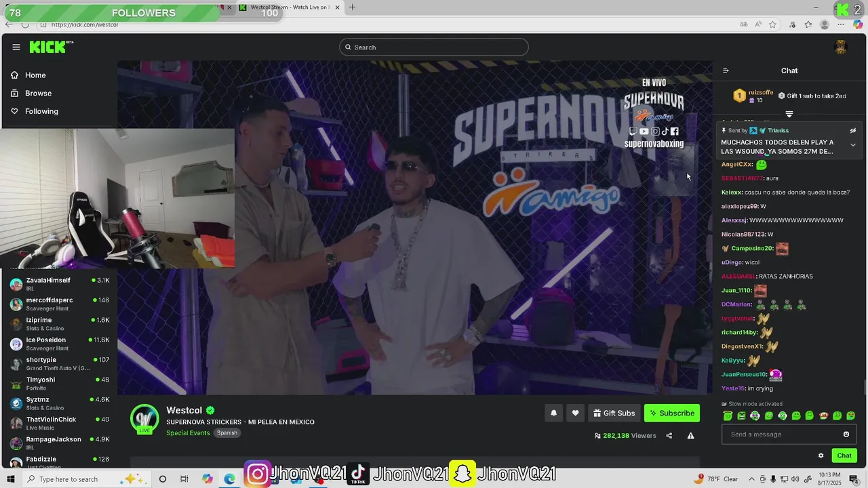Click the Westcol channel avatar with LIVE badge
Viewport: 868px width, 488px height.
144,419
